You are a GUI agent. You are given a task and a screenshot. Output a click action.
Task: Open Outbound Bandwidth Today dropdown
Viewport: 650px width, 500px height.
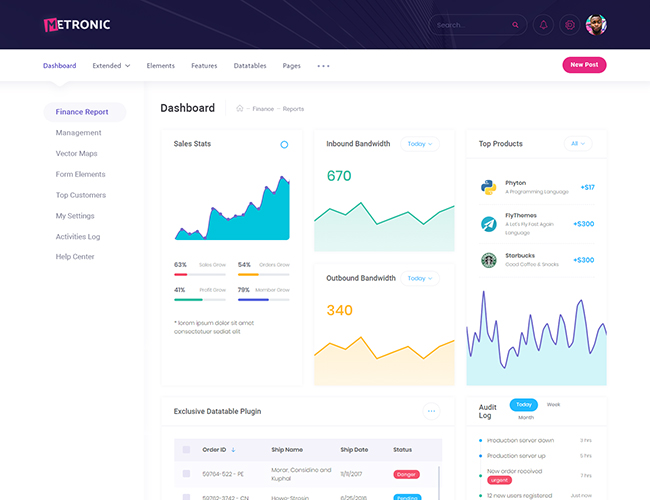click(419, 278)
